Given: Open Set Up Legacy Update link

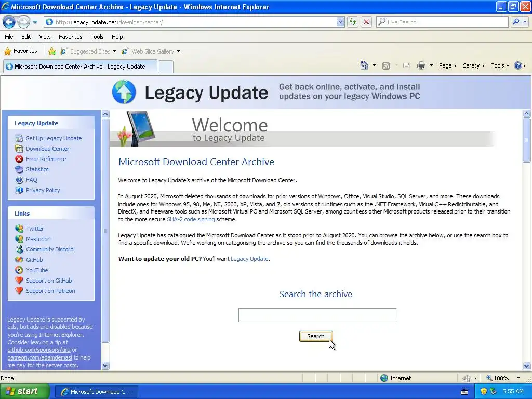Looking at the screenshot, I should click(x=54, y=138).
